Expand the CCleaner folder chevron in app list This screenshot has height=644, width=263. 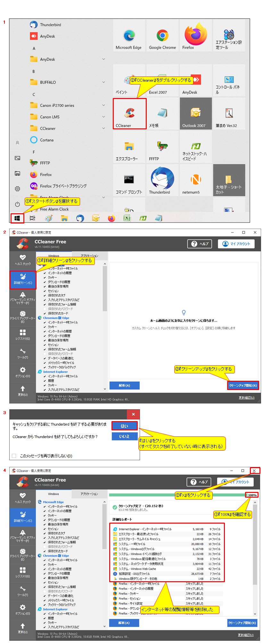pos(103,128)
